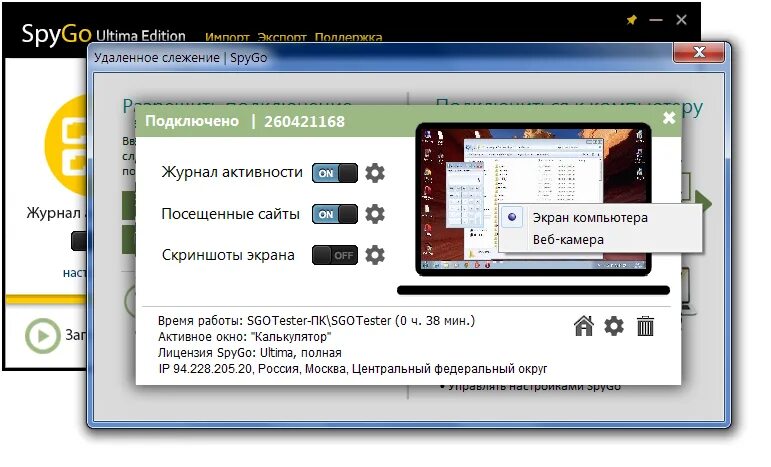
Task: Click the Активное окно: "Калькулятор" line
Action: [244, 337]
